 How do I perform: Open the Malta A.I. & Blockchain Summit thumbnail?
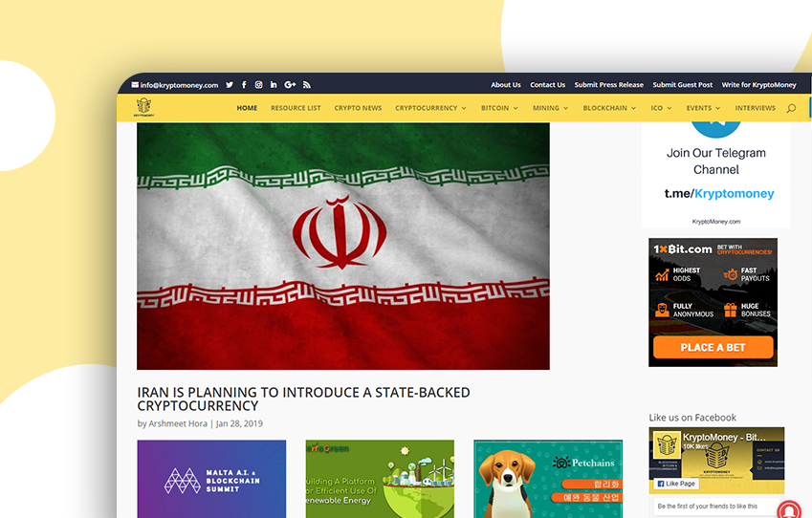point(211,479)
